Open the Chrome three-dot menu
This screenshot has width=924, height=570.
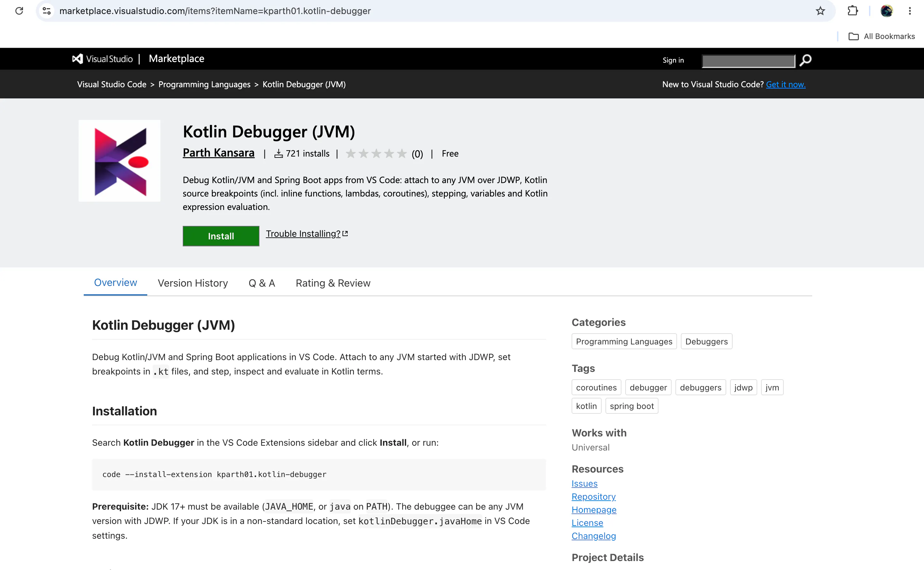pos(910,11)
